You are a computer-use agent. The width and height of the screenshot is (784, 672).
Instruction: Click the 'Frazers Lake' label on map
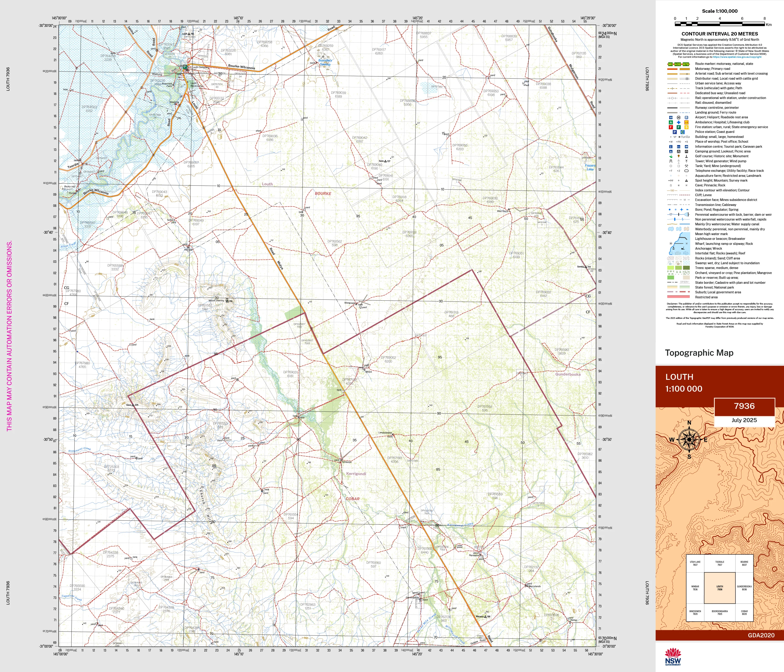[x=590, y=167]
